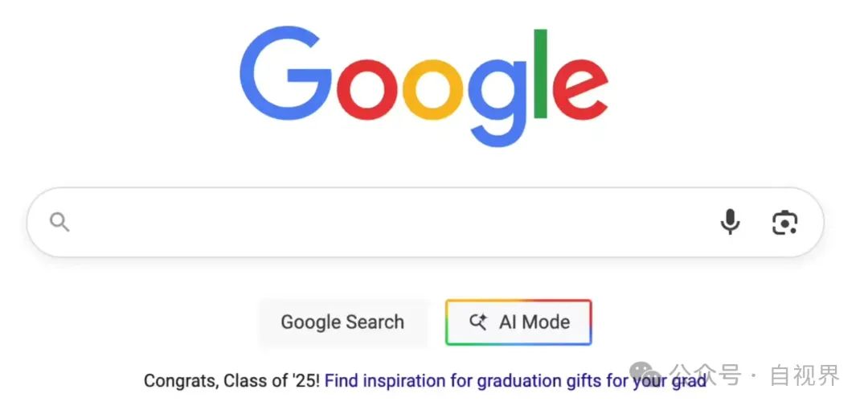Click the microphone voice search icon

730,222
